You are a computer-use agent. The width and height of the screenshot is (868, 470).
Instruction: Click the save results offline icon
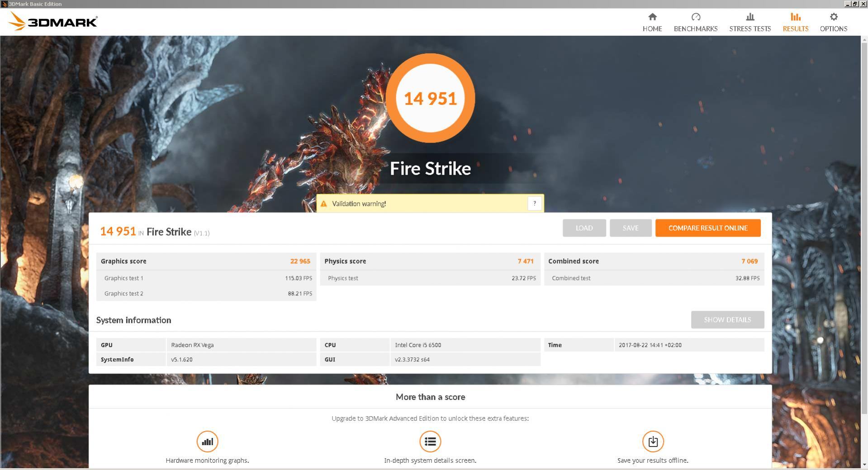[653, 442]
